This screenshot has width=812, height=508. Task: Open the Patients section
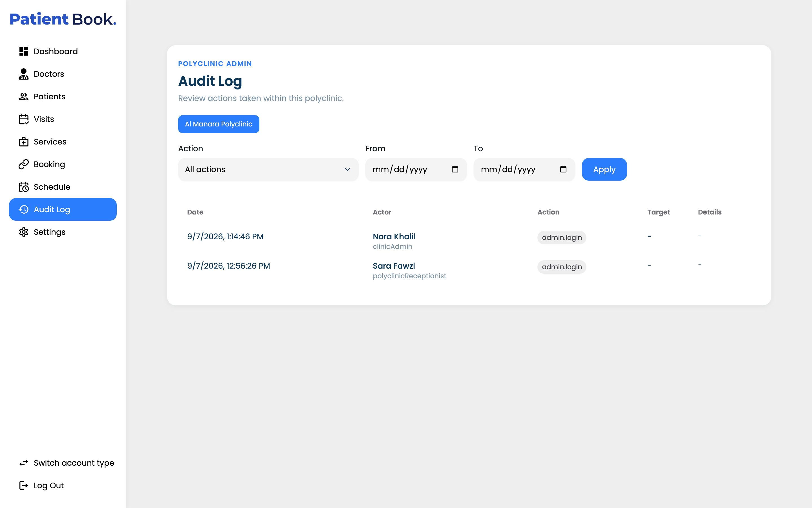point(63,97)
